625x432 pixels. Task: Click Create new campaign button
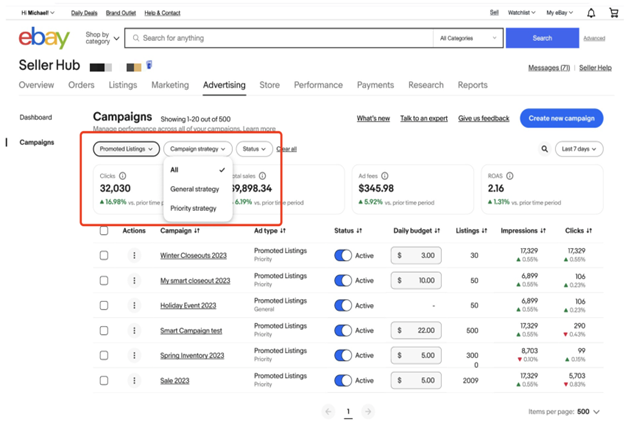pyautogui.click(x=561, y=118)
